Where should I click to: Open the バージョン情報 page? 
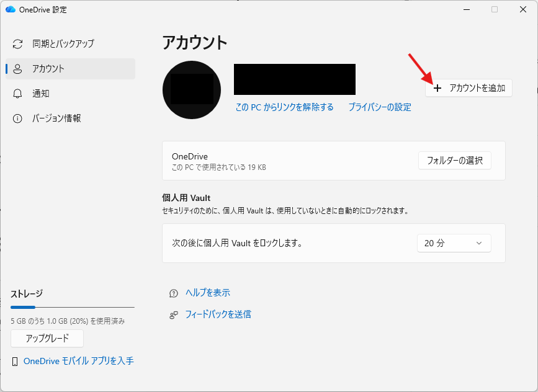[70, 118]
